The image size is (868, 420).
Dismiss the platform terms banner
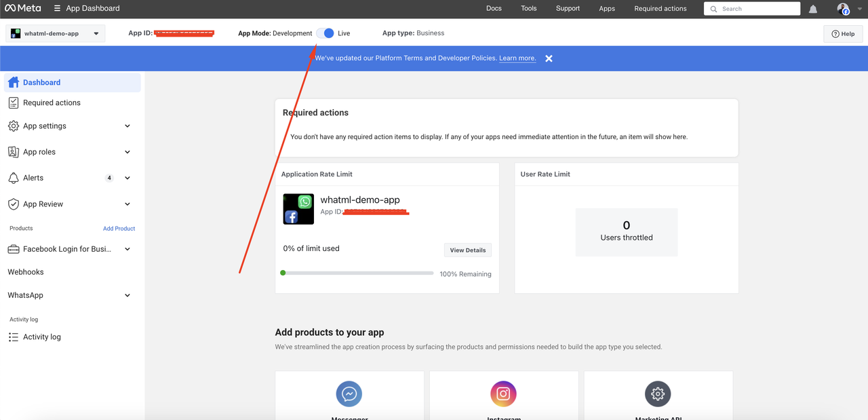[x=549, y=58]
